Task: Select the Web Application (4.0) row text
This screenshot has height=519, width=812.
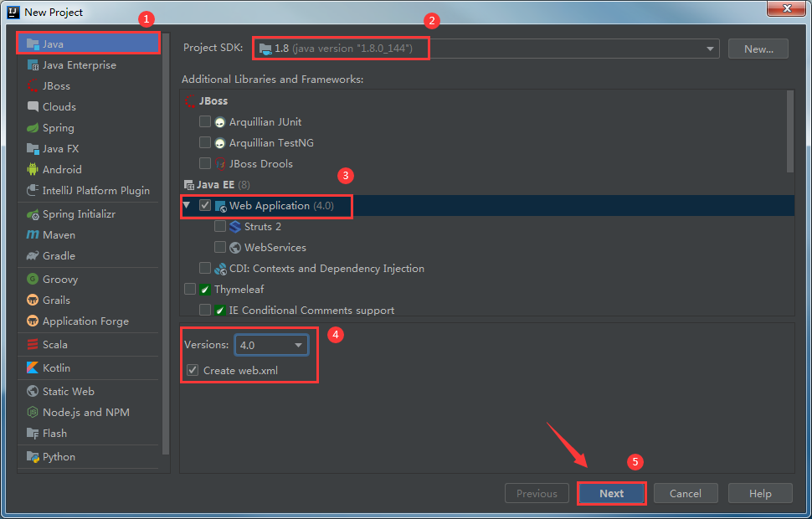Action: tap(282, 206)
